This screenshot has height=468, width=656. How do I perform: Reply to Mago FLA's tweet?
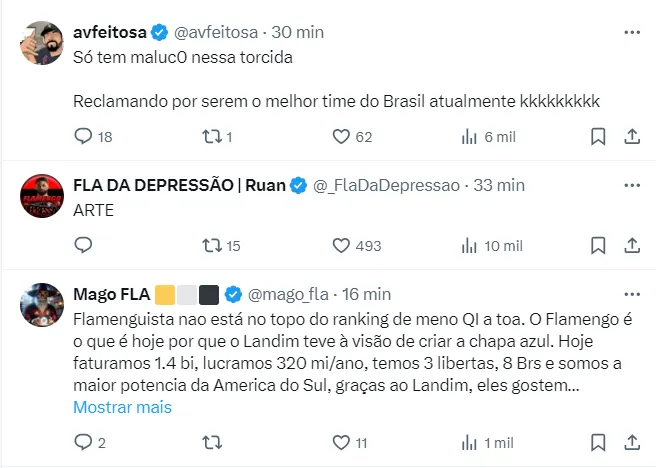84,441
